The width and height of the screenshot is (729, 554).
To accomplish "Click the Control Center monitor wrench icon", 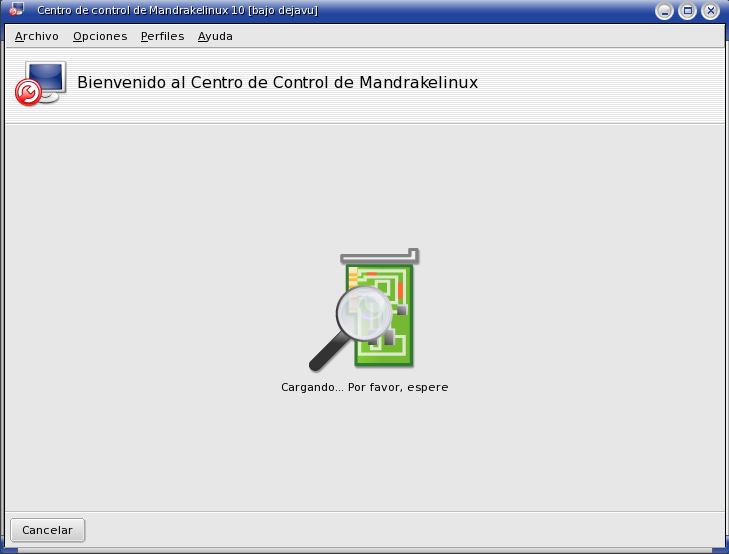I will tap(40, 83).
